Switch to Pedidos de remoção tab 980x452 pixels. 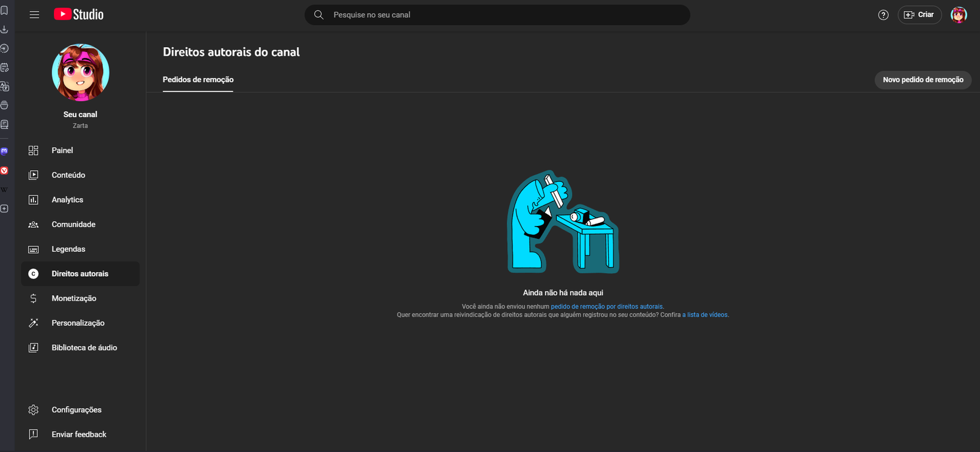click(x=198, y=80)
